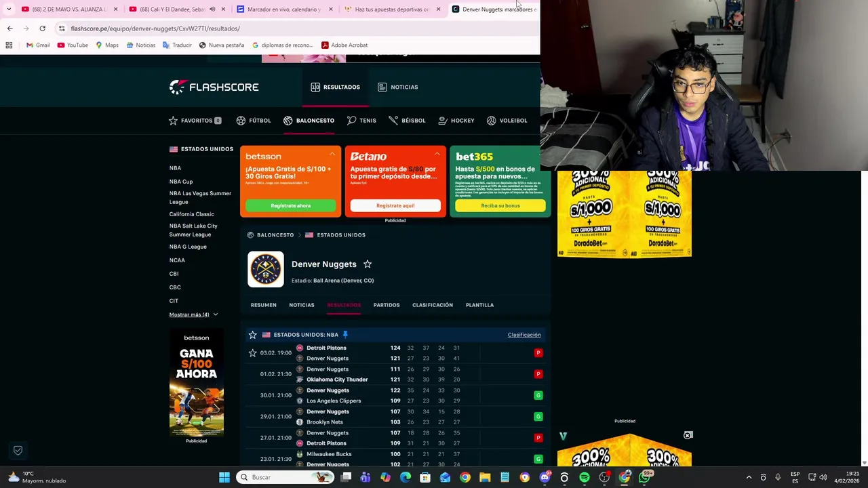
Task: Click red P badge on 03.02. match
Action: [538, 353]
